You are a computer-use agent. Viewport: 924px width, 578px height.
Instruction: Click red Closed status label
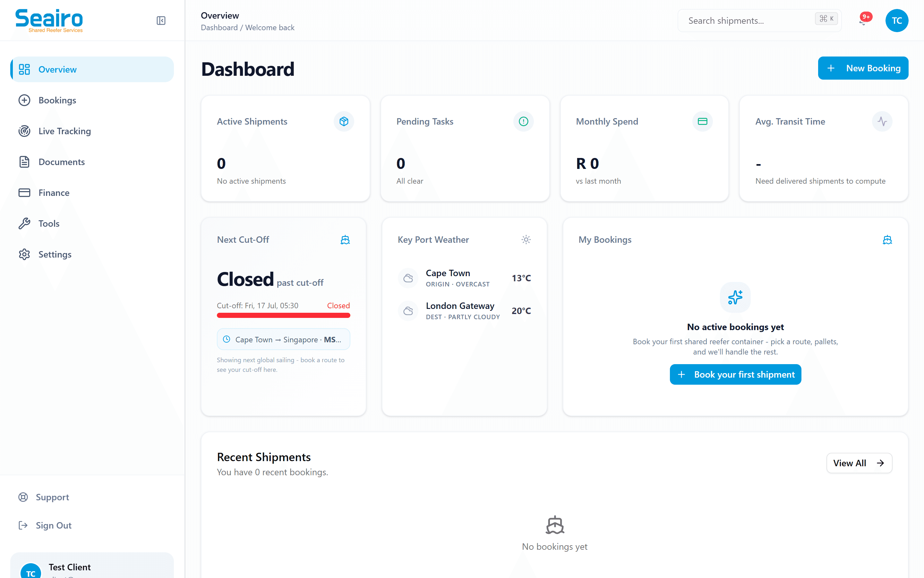click(338, 305)
